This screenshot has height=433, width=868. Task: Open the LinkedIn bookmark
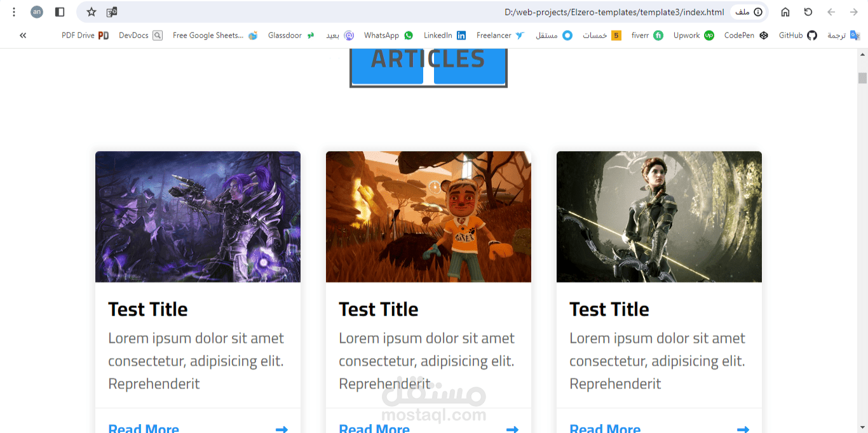click(445, 36)
